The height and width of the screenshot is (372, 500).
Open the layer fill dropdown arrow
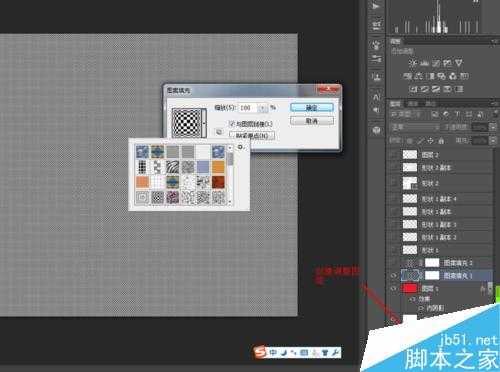[x=493, y=141]
